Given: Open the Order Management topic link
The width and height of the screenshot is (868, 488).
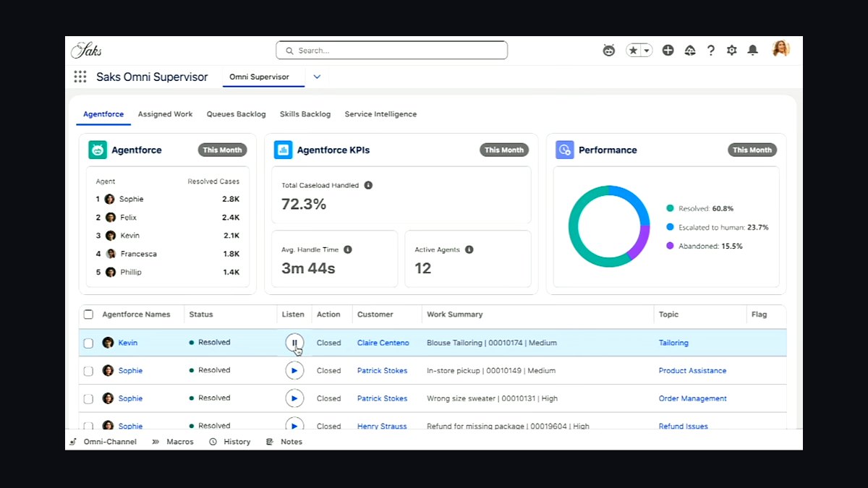Looking at the screenshot, I should point(693,398).
